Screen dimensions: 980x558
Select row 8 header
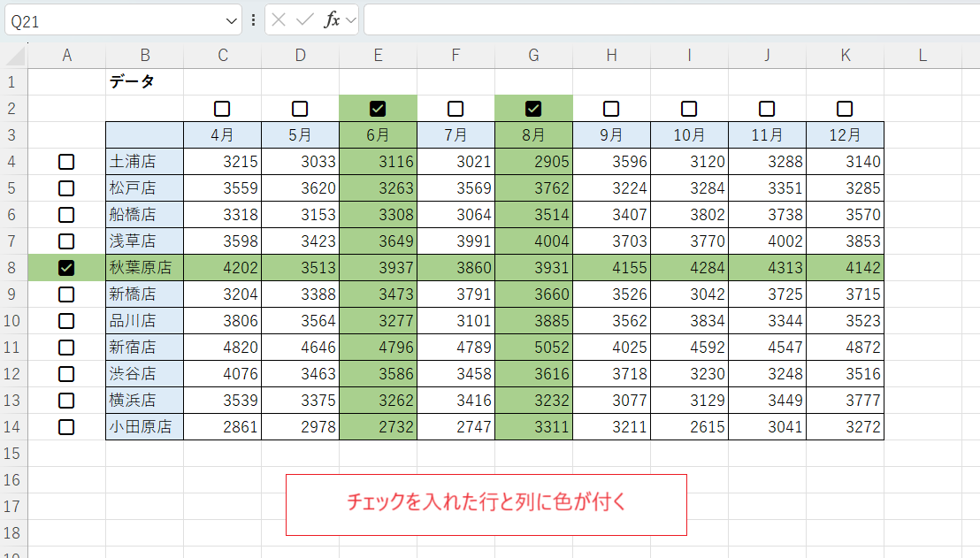point(12,268)
